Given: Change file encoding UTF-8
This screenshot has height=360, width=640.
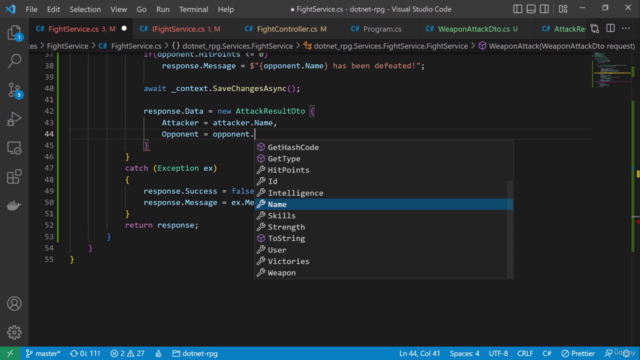Looking at the screenshot, I should (x=498, y=353).
